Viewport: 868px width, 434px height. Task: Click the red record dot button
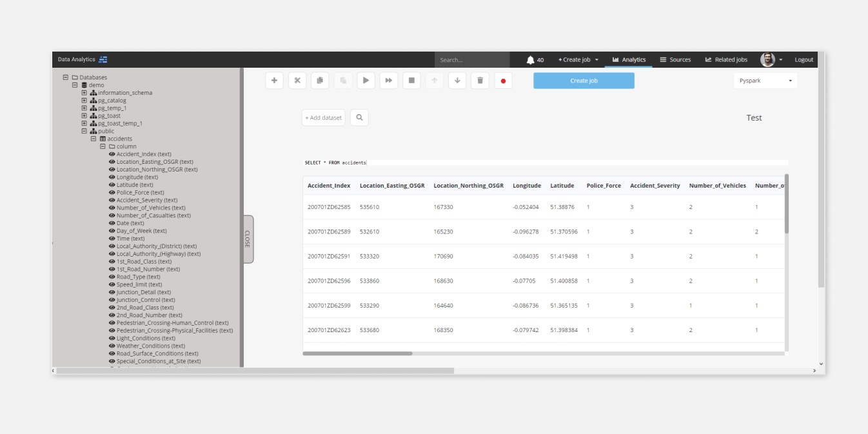(503, 81)
